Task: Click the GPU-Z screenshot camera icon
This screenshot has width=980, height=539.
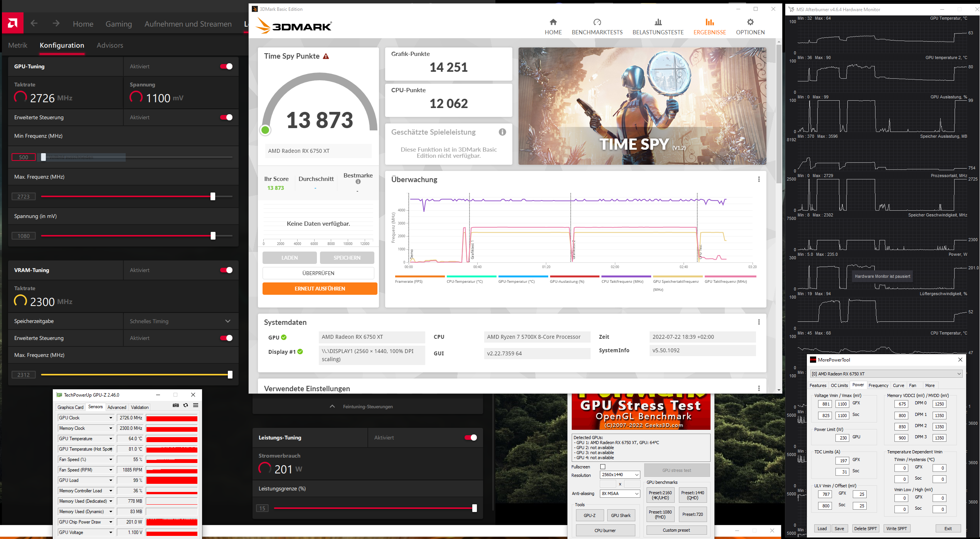Action: tap(176, 405)
